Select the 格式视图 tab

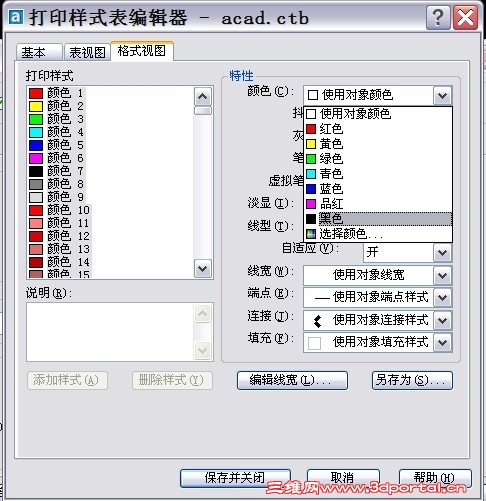pos(142,51)
